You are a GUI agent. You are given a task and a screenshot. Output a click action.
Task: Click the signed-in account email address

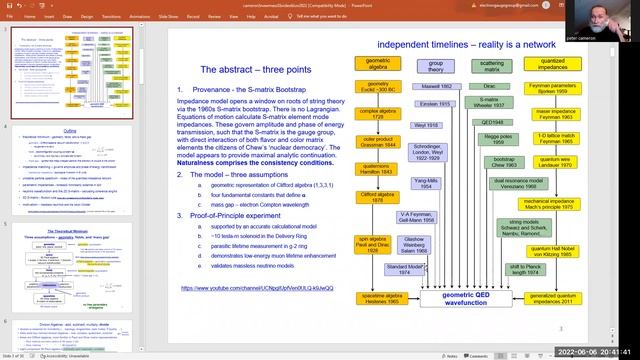point(509,5)
